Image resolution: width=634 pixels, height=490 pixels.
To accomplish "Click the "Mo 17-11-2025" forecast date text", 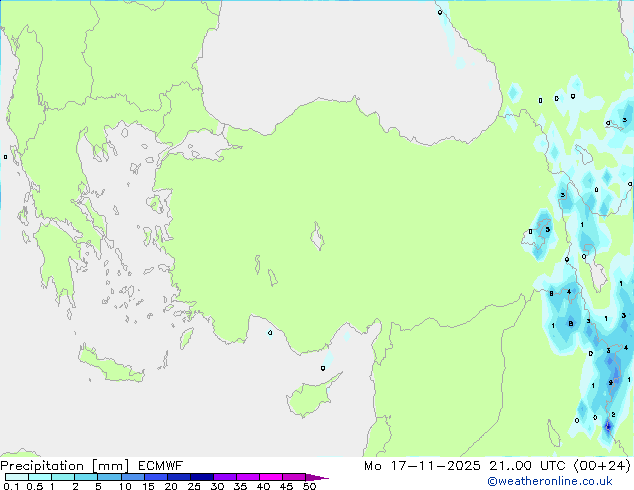I will [422, 466].
